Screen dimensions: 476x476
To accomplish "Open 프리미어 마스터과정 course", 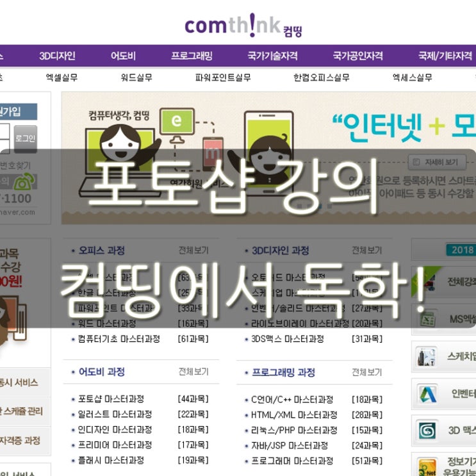I will pyautogui.click(x=115, y=445).
